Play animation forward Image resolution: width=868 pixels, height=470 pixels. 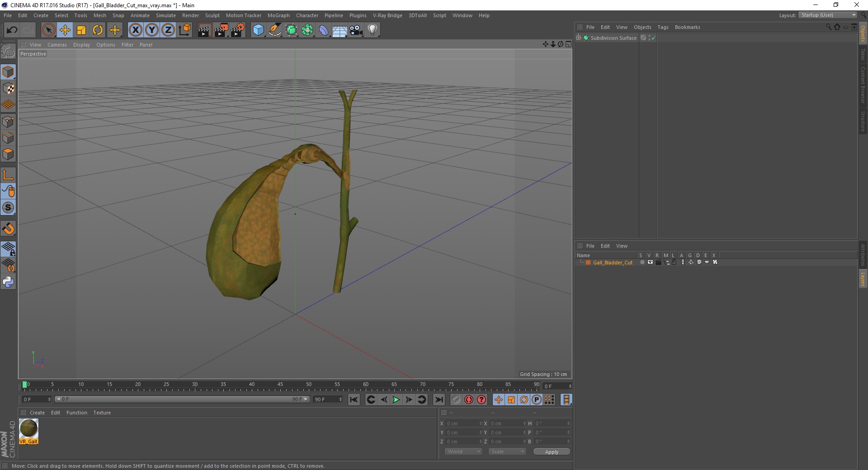396,399
